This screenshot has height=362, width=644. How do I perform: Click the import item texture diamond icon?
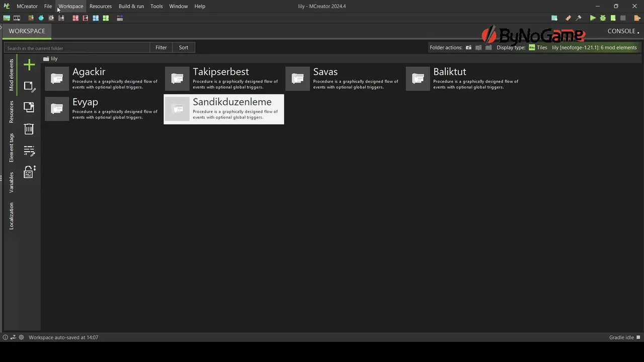[41, 18]
